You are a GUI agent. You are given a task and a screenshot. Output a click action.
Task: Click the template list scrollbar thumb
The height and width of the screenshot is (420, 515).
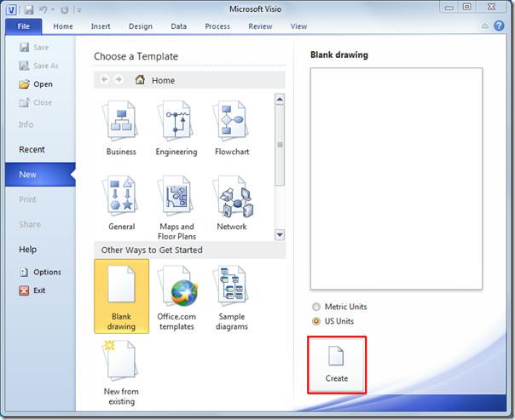280,145
